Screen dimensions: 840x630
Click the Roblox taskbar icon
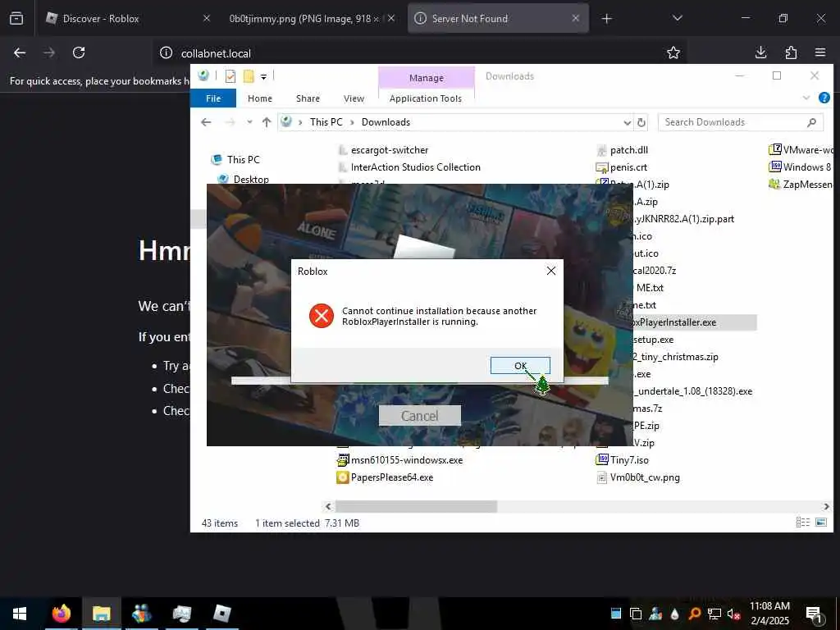(221, 614)
